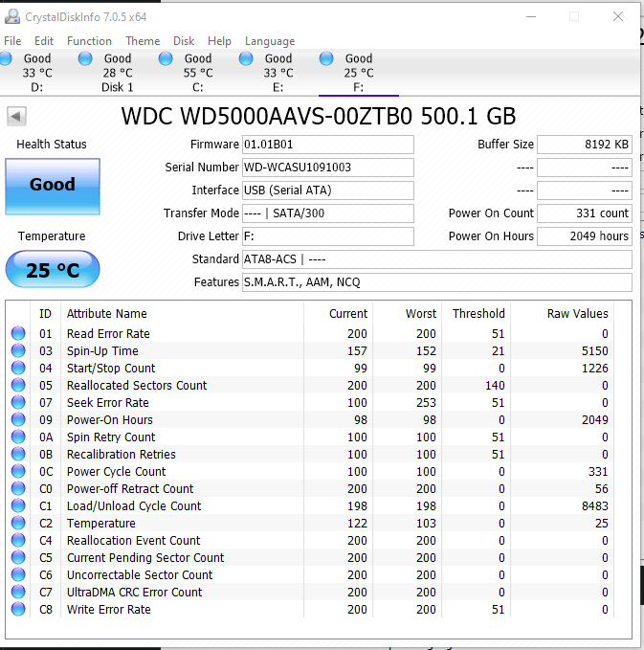
Task: Click the Raw Values column header
Action: point(562,313)
